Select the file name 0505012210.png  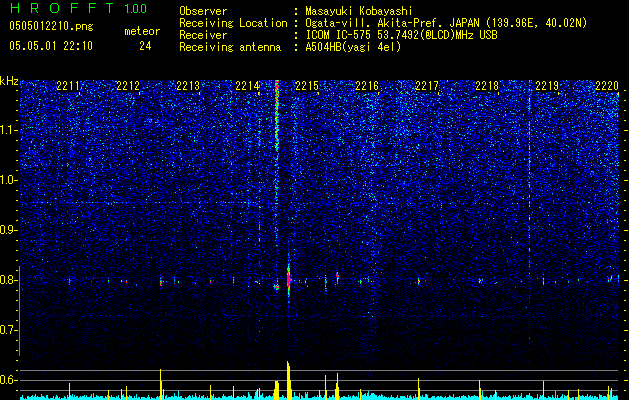tap(51, 26)
